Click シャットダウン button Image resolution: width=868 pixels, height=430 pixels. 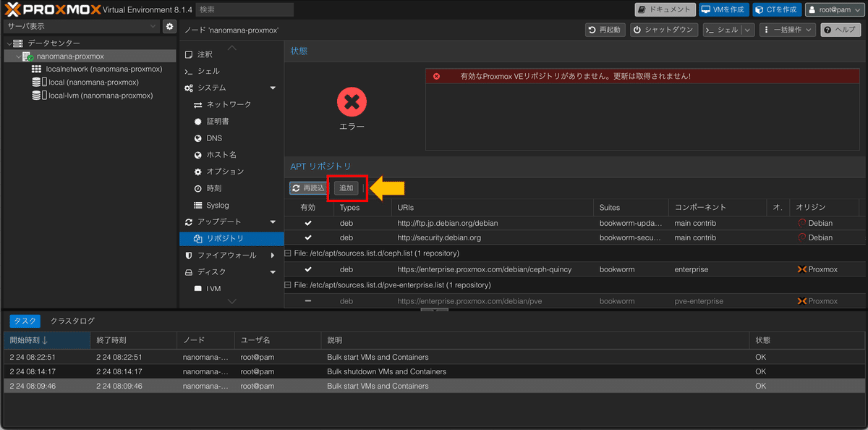pos(663,30)
